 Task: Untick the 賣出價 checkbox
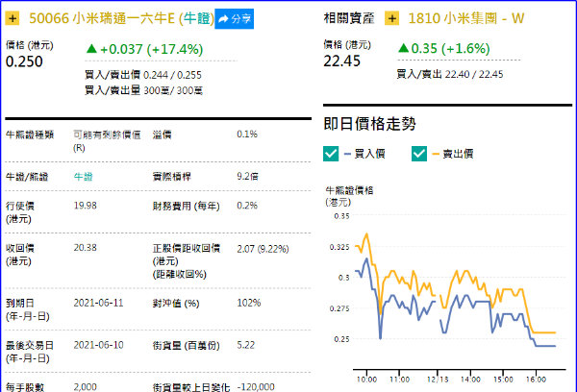419,154
